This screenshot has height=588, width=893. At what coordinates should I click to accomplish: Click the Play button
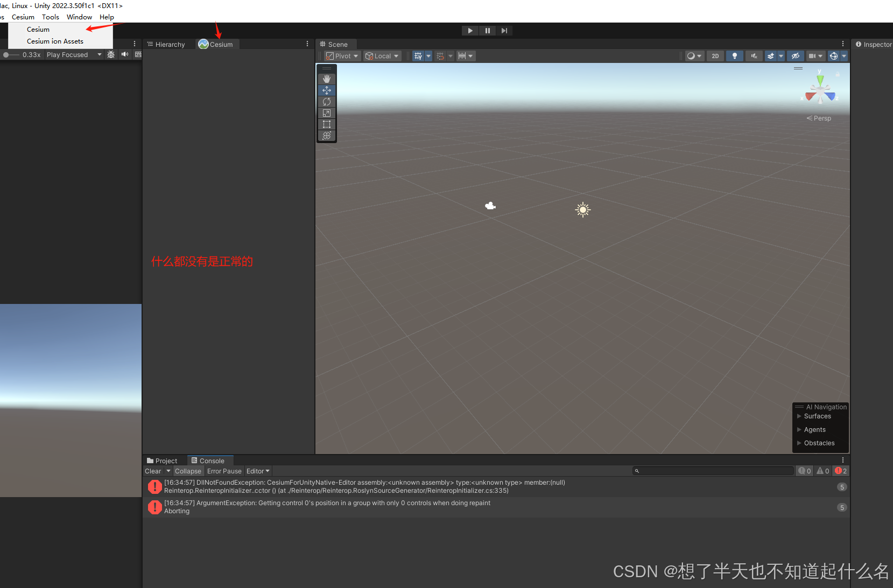(470, 31)
